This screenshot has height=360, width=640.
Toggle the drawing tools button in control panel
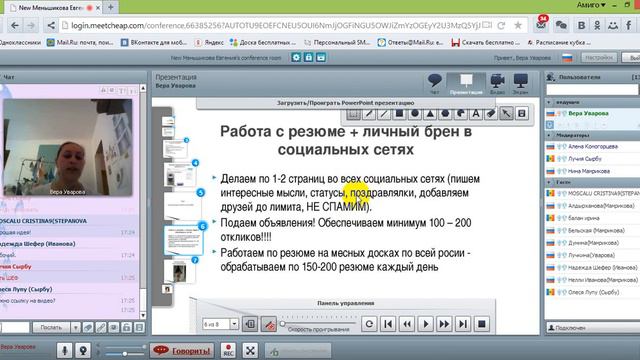pos(269,324)
